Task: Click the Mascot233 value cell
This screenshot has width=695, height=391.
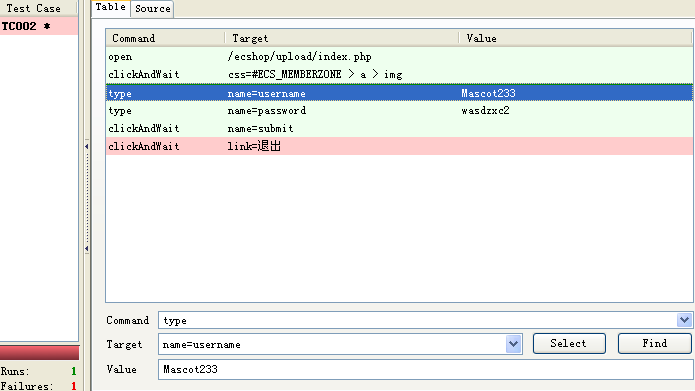Action: 488,93
